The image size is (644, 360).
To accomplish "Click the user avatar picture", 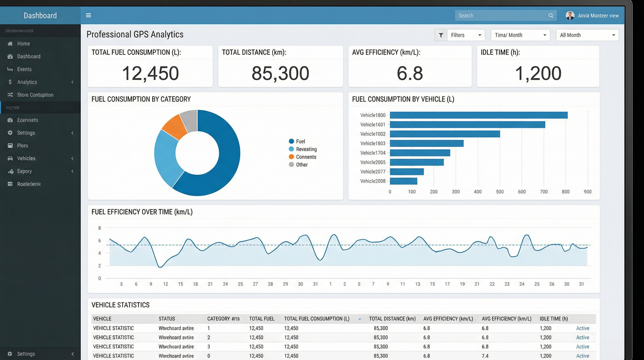I will click(570, 15).
